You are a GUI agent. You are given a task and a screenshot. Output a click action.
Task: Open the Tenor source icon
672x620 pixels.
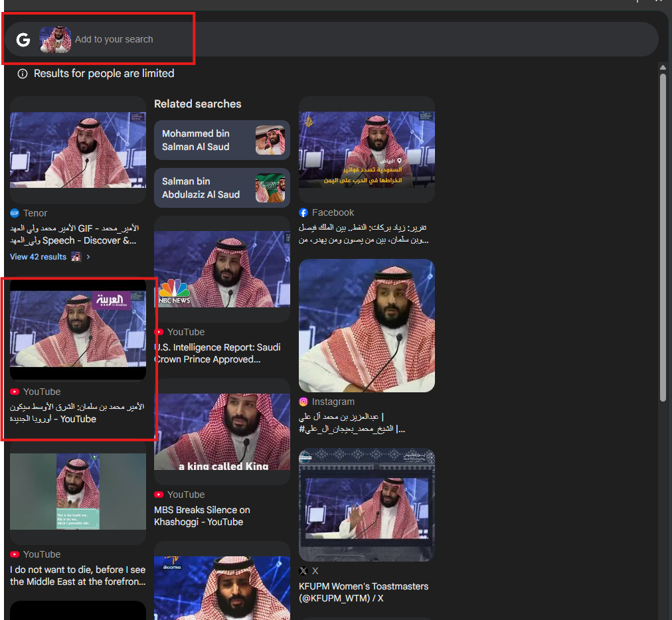15,213
